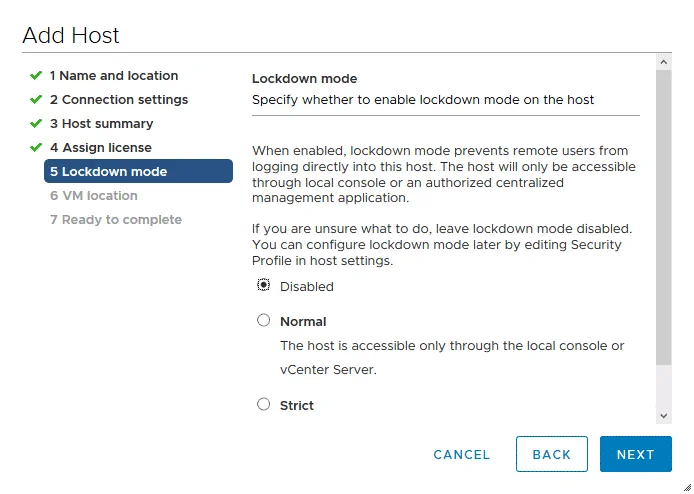Choose the Normal lockdown mode radio button

click(264, 321)
